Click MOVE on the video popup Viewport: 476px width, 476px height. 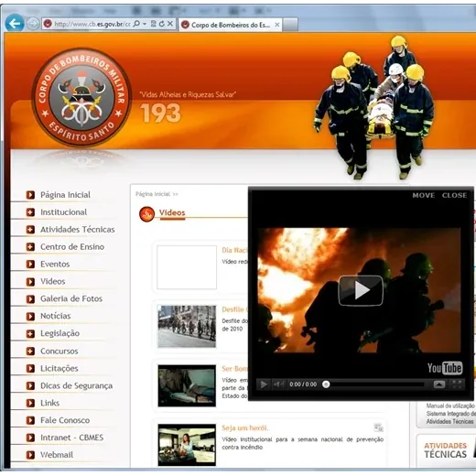coord(424,195)
